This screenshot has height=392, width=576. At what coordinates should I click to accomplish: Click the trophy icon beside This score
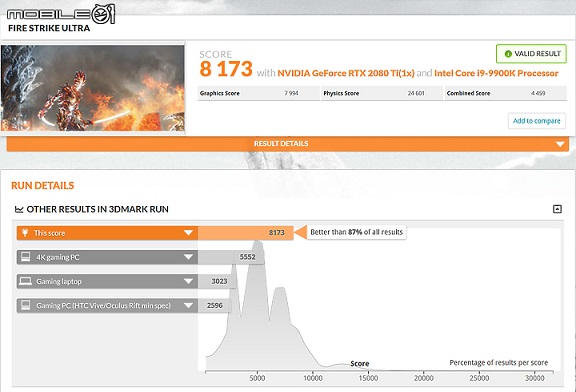coord(25,233)
